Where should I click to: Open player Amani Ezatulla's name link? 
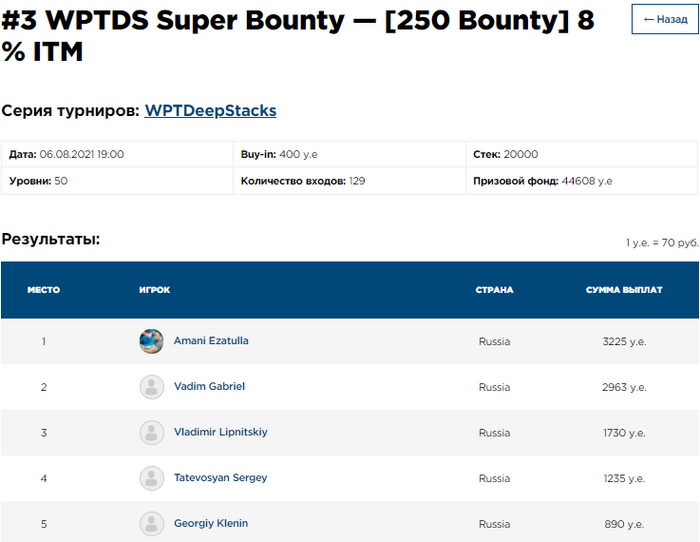point(211,341)
